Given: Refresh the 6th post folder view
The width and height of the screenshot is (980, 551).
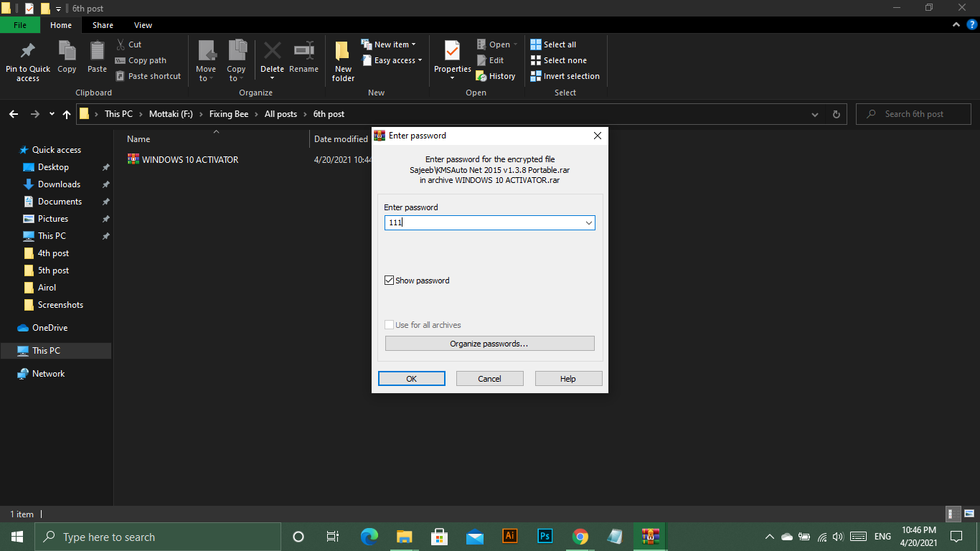Looking at the screenshot, I should (x=836, y=114).
